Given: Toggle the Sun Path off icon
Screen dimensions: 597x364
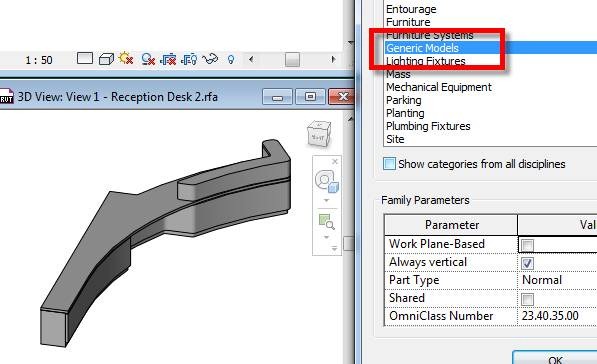Looking at the screenshot, I should click(x=126, y=59).
